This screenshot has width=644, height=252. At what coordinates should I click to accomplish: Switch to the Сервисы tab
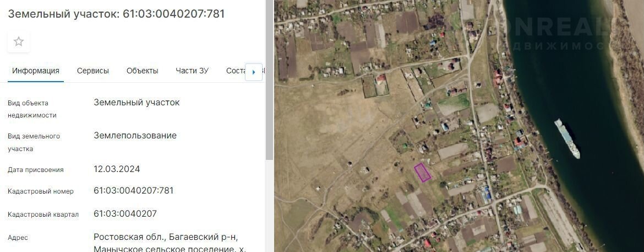point(93,71)
